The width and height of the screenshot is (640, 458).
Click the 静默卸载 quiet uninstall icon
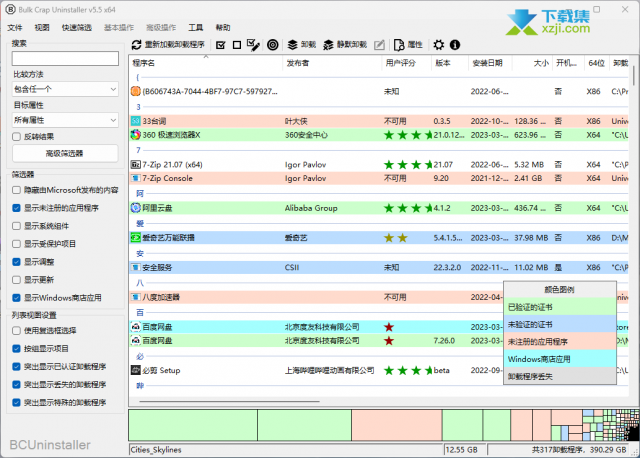tap(328, 45)
